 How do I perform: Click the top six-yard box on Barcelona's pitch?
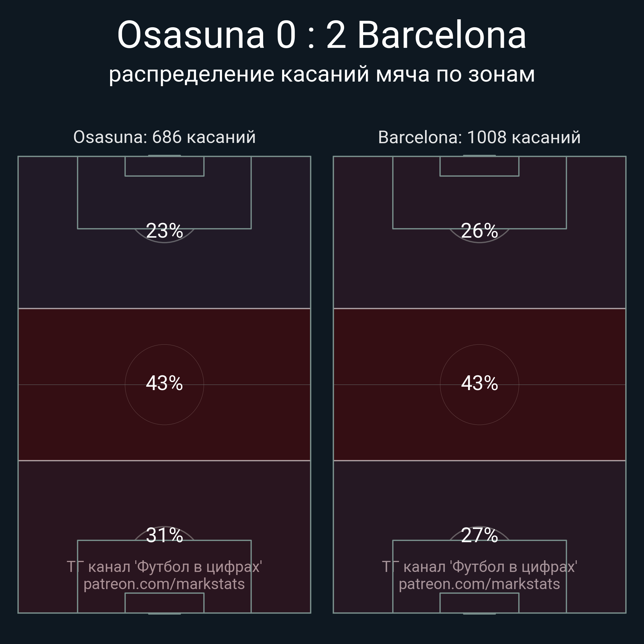click(479, 166)
